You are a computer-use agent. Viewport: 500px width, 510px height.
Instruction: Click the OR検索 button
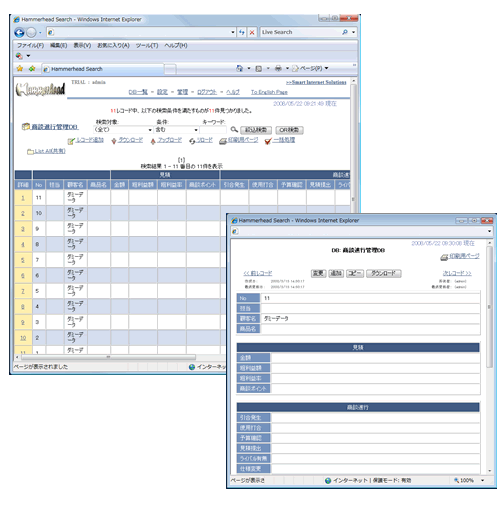point(289,130)
